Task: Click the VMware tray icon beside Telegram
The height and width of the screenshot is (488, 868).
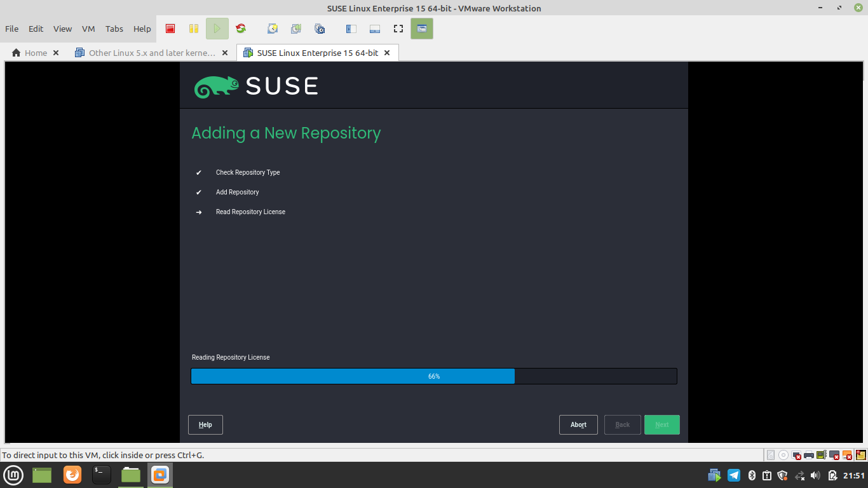Action: (x=714, y=475)
